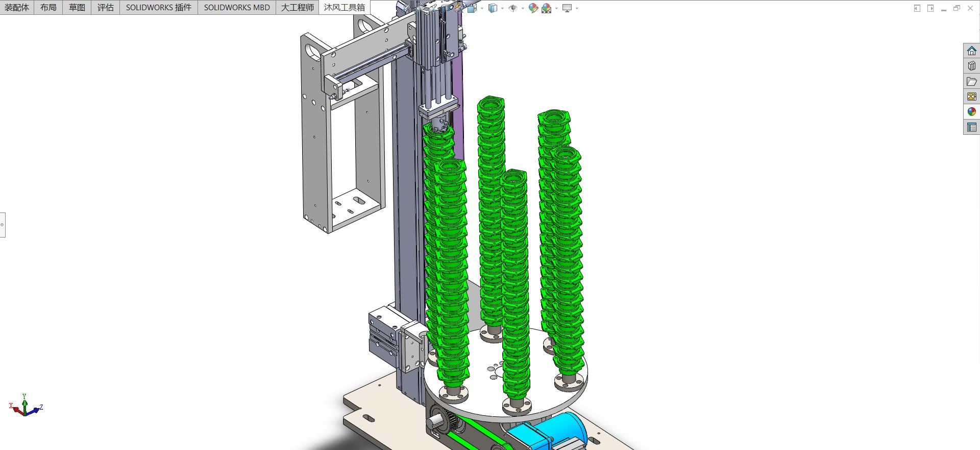Expand the View Settings dropdown arrow

(577, 8)
